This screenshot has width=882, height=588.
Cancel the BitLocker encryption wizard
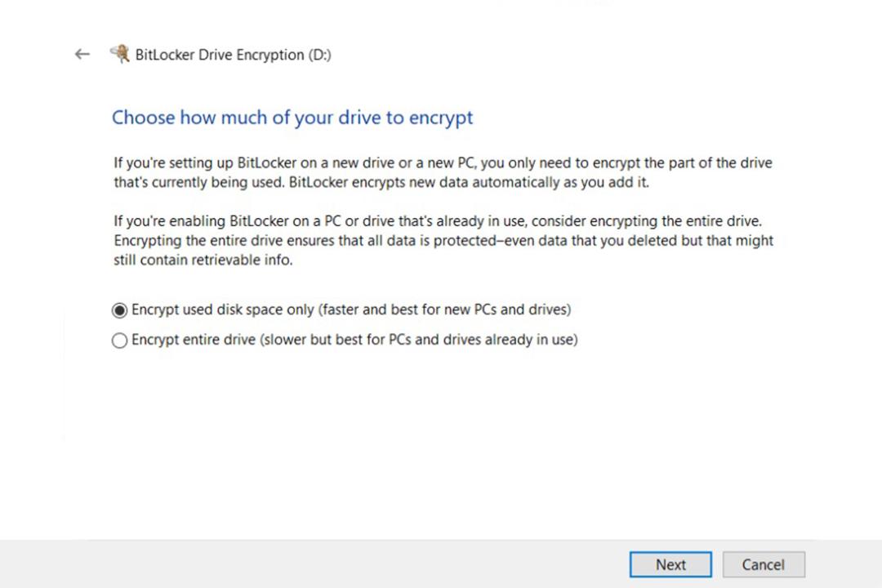tap(764, 564)
